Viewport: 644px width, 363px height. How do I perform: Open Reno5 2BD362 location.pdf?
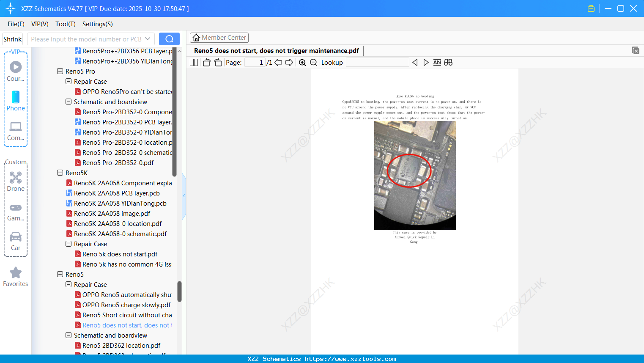click(x=118, y=345)
